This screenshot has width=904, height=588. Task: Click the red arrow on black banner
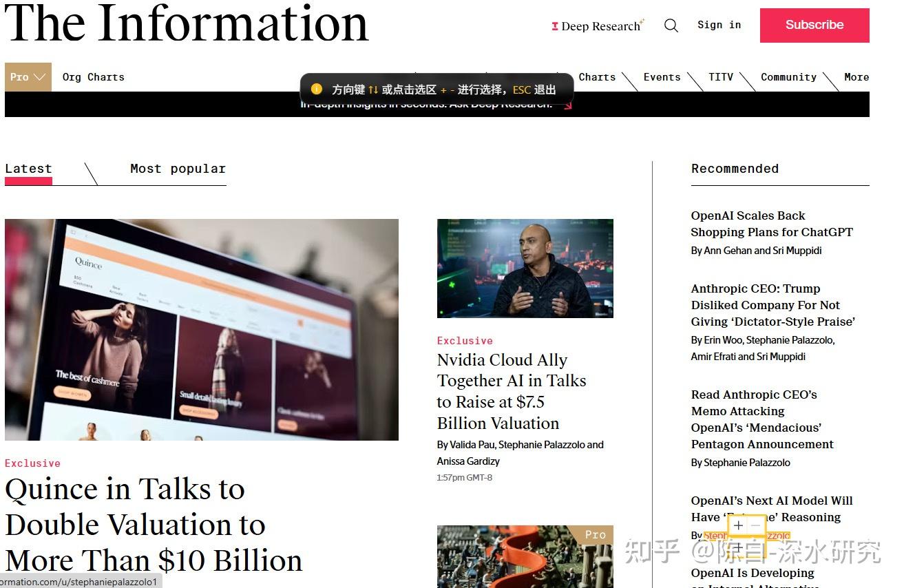pos(567,105)
